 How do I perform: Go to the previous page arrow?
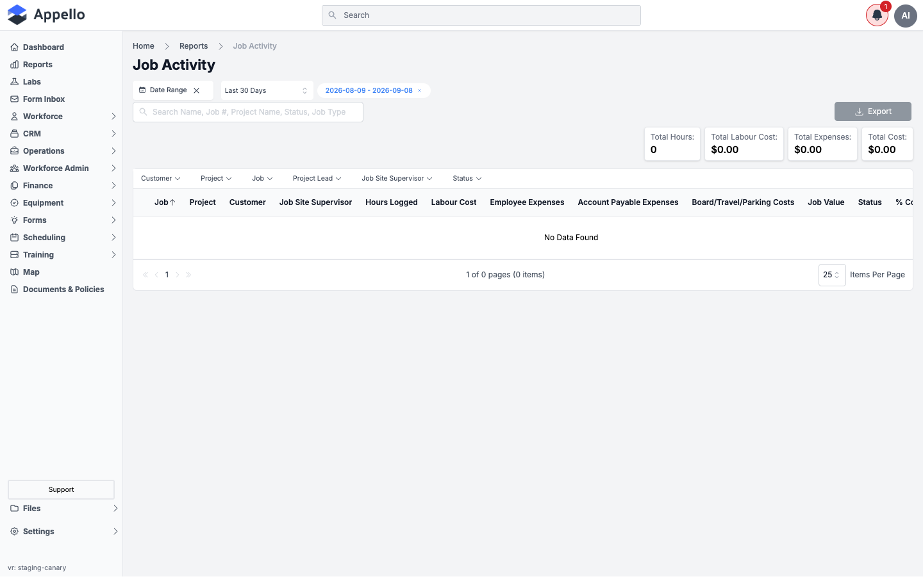point(156,275)
